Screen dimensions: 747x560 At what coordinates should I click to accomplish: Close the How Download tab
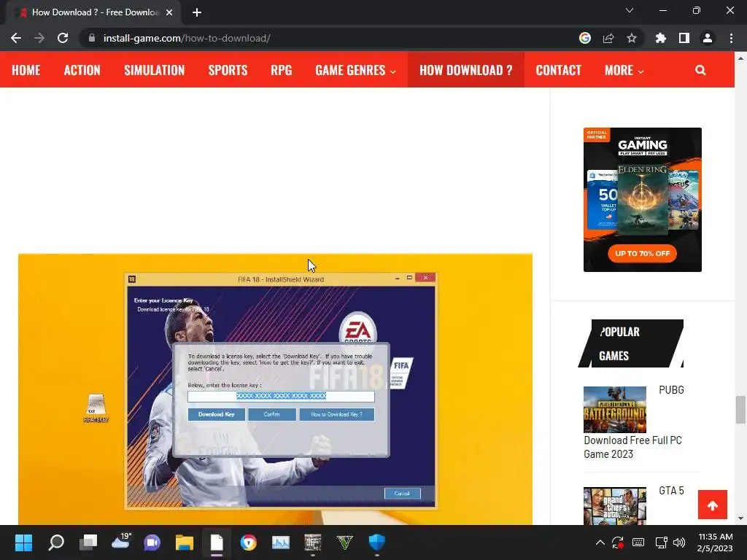169,13
